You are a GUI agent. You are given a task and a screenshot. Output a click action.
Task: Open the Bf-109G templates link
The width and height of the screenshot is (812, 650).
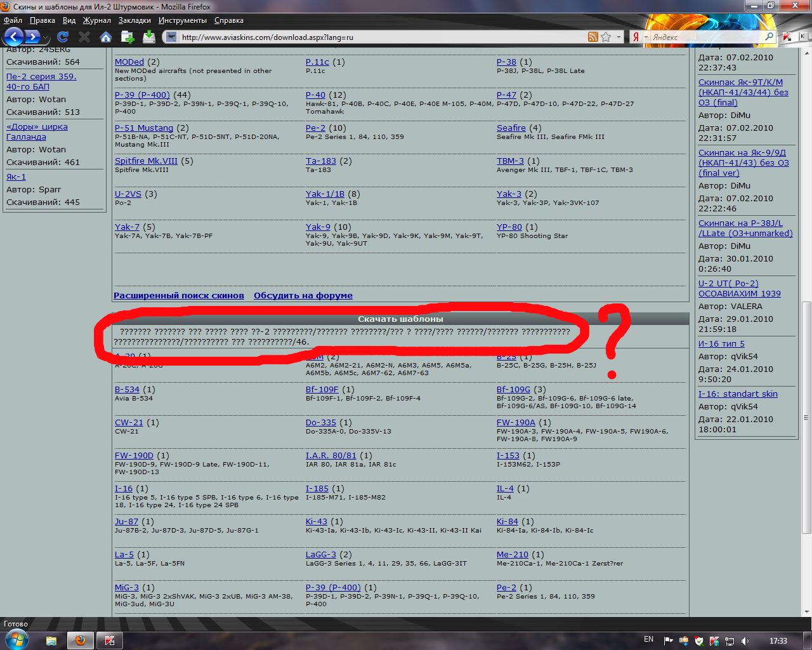513,390
